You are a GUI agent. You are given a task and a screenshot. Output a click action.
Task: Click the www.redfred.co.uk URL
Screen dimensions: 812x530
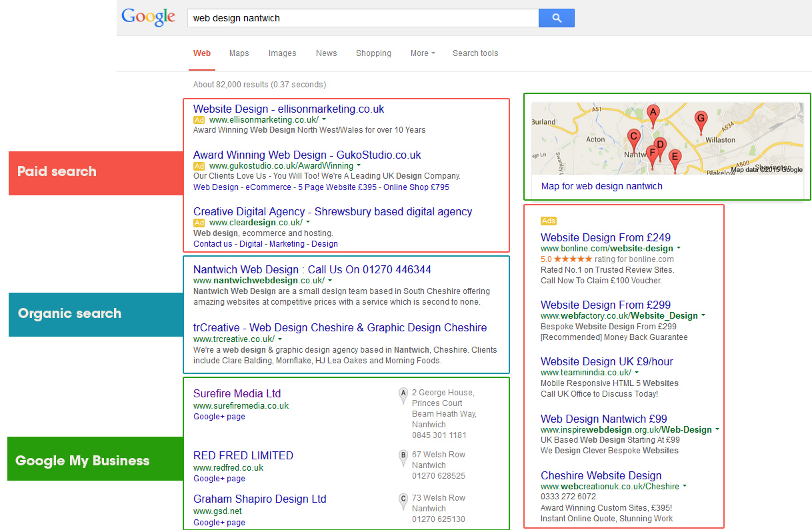coord(229,468)
